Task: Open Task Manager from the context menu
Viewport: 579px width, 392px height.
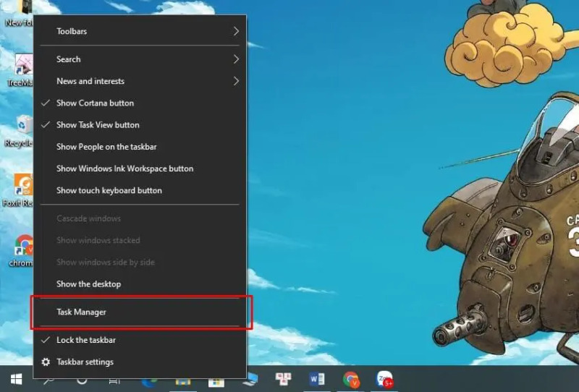Action: pos(140,312)
